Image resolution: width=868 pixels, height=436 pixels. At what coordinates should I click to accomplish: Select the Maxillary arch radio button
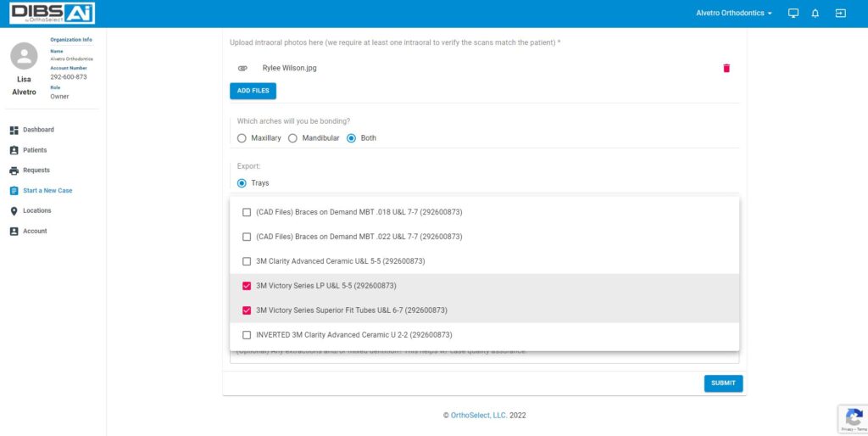click(242, 138)
